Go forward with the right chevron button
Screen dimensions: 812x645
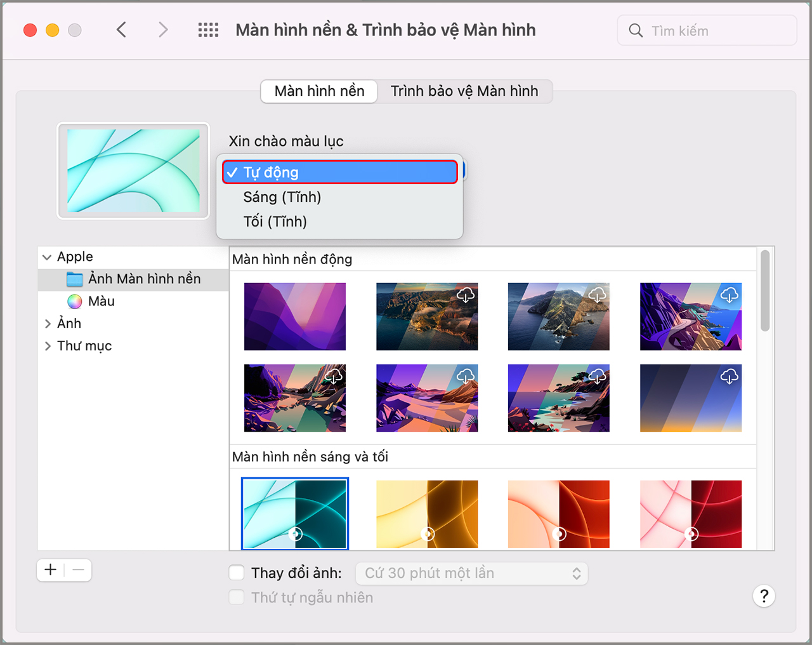[163, 30]
